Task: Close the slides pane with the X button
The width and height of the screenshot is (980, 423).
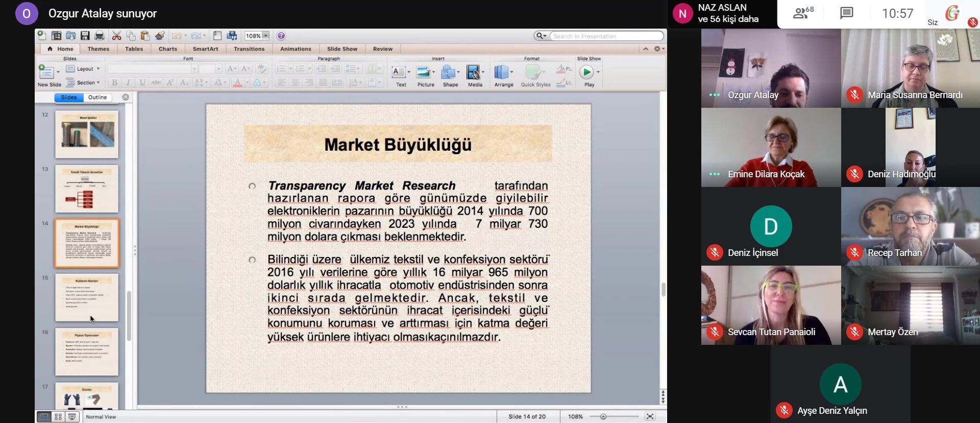Action: coord(126,97)
